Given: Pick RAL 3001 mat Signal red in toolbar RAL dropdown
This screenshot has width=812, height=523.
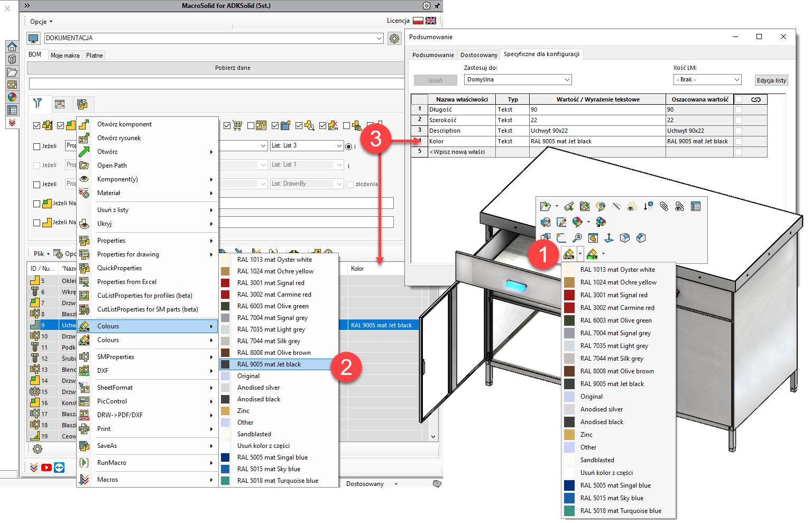Looking at the screenshot, I should tap(614, 295).
